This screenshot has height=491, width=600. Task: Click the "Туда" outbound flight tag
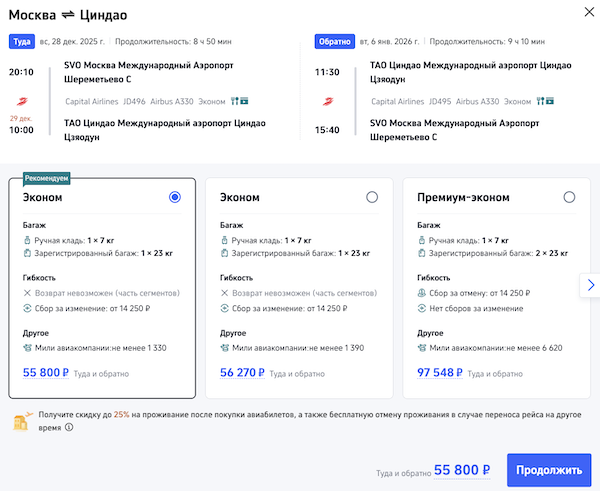[23, 42]
